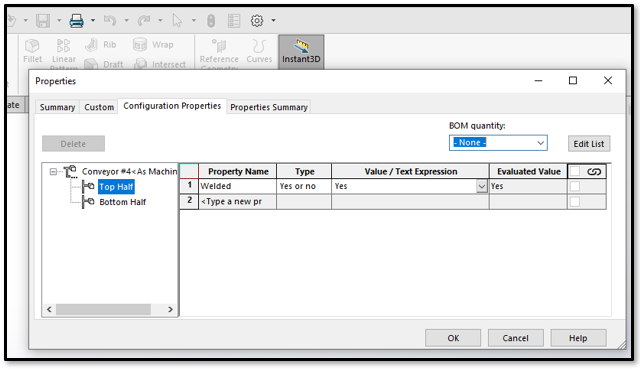Toggle the Instant3D button

click(x=301, y=51)
